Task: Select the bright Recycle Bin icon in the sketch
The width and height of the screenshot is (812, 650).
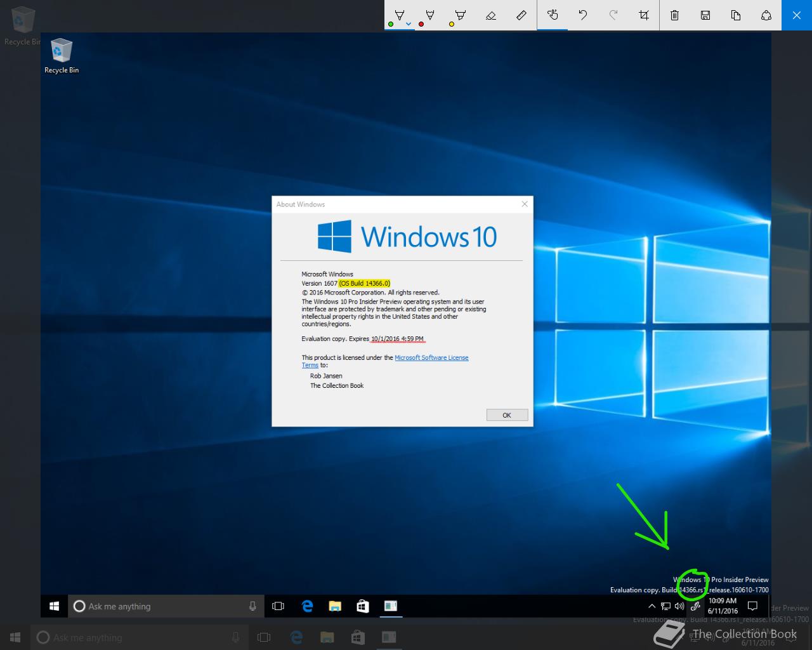Action: (62, 56)
